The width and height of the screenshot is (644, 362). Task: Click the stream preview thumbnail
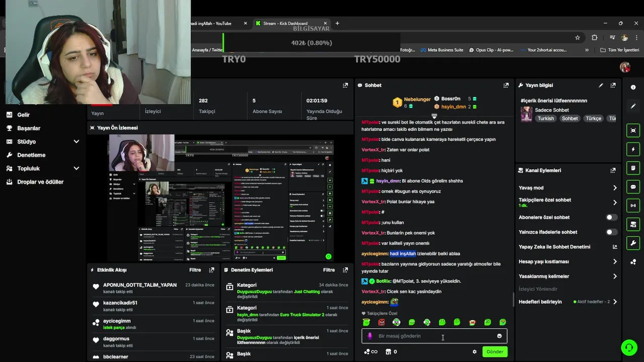click(x=221, y=198)
